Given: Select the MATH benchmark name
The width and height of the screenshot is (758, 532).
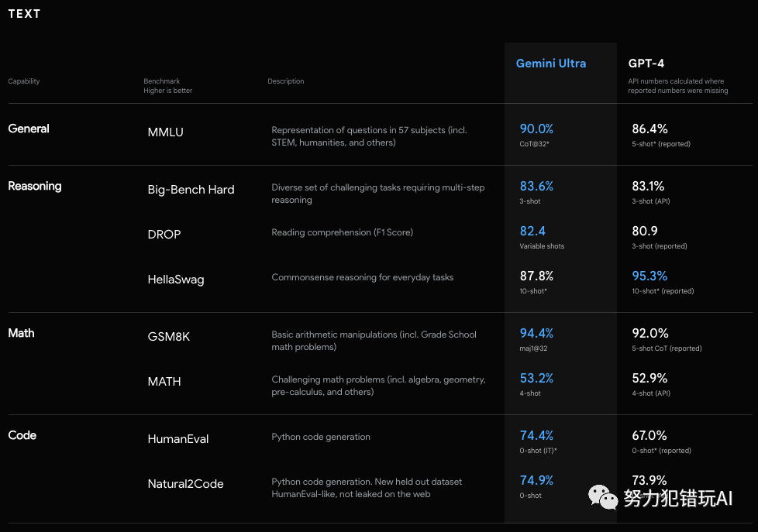Looking at the screenshot, I should (x=164, y=382).
